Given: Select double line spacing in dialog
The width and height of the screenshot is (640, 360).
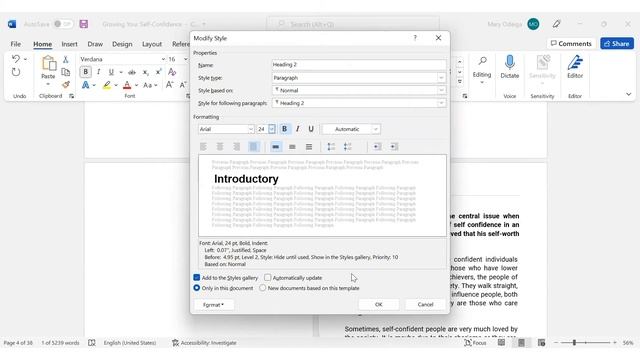Looking at the screenshot, I should (x=309, y=147).
